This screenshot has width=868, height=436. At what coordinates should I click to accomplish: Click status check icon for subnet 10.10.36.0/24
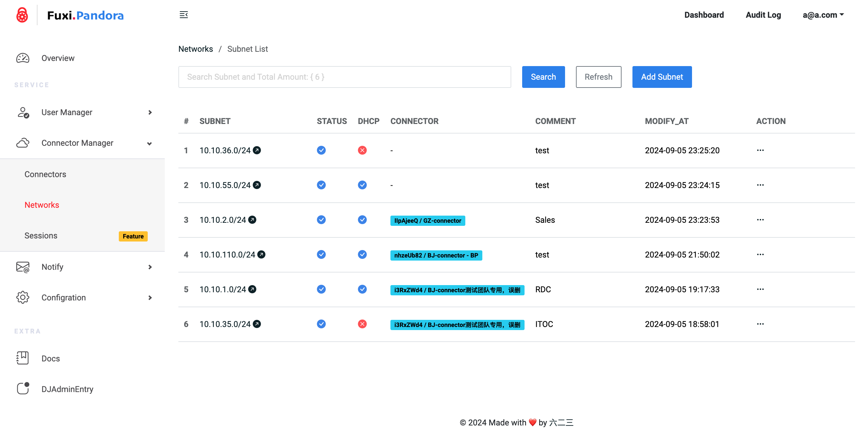pyautogui.click(x=321, y=150)
